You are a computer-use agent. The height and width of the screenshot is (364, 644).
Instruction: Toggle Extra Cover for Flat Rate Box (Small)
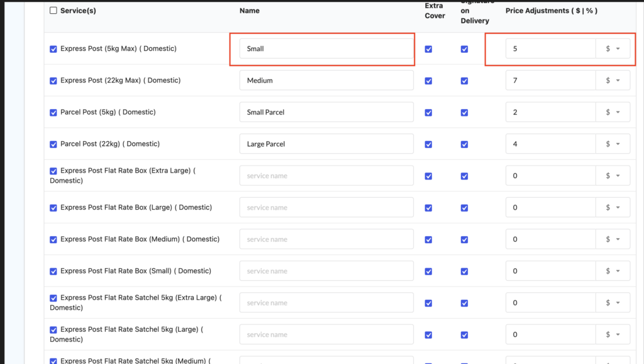(428, 271)
